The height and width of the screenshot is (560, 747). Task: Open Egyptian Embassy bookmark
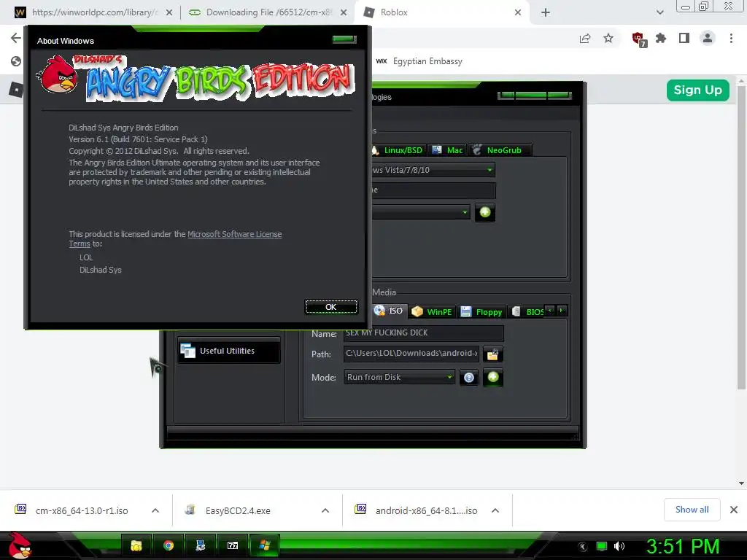pos(419,61)
